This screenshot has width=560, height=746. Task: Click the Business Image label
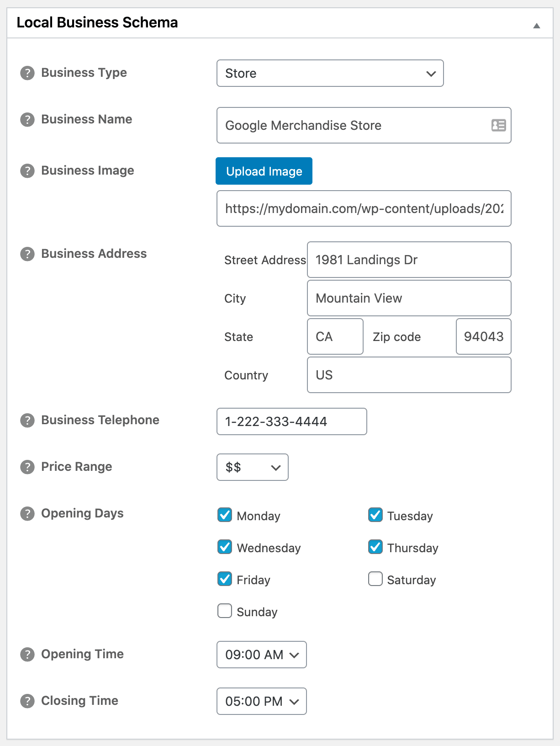click(x=88, y=171)
